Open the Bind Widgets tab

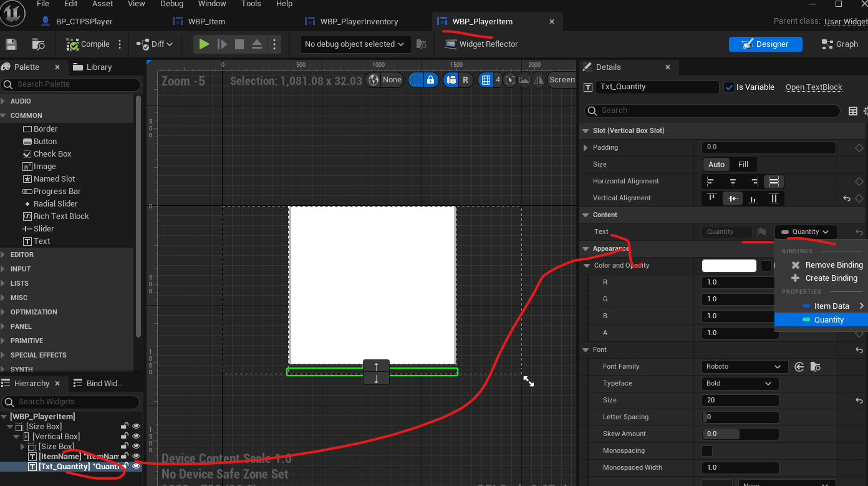click(99, 383)
